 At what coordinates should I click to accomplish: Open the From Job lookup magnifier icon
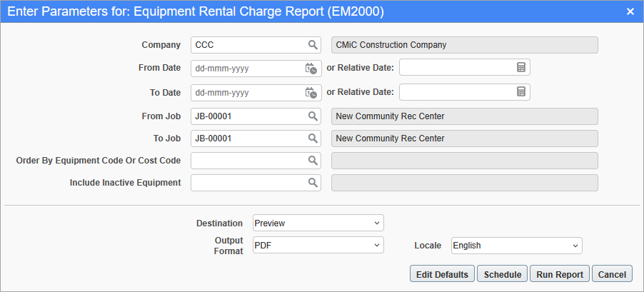pyautogui.click(x=313, y=116)
